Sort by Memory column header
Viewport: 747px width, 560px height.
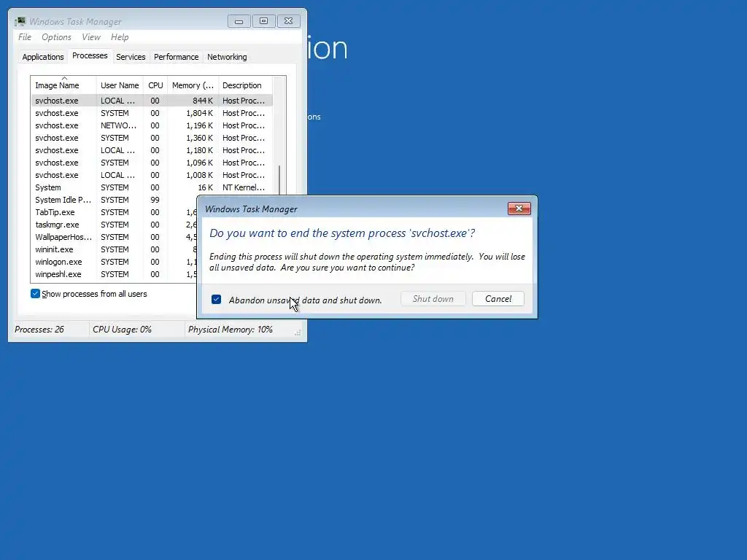[193, 85]
